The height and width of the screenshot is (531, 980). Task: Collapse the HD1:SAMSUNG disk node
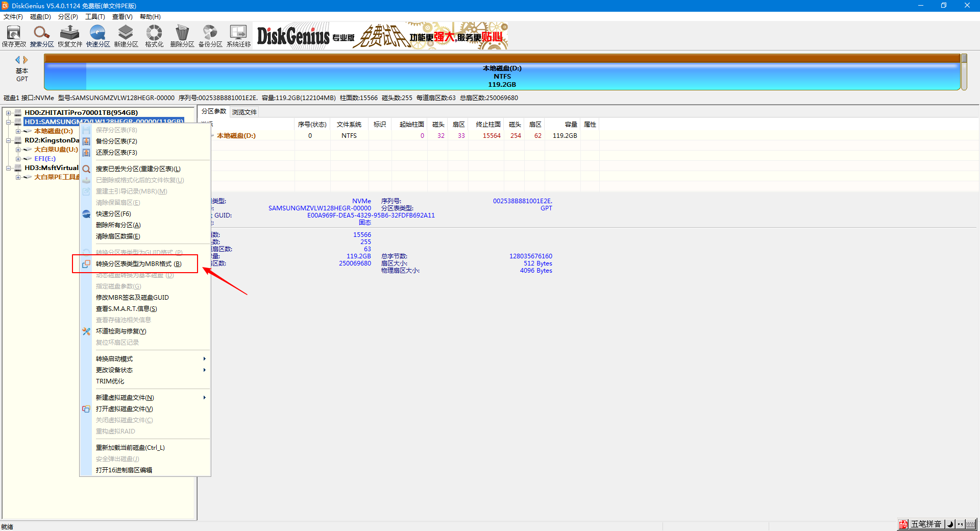click(9, 122)
